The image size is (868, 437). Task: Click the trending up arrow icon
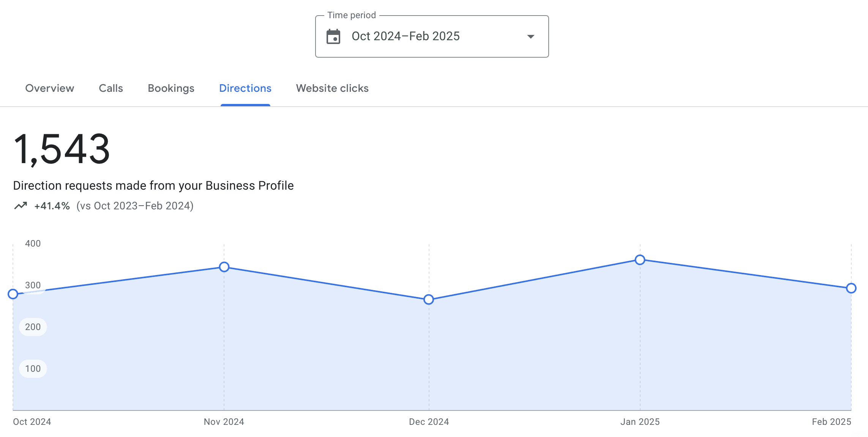(x=21, y=206)
